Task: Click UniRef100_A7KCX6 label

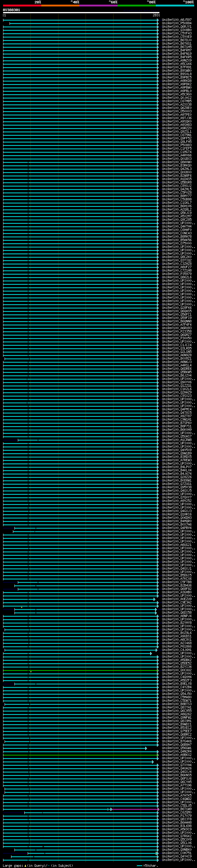Action: 176,579
